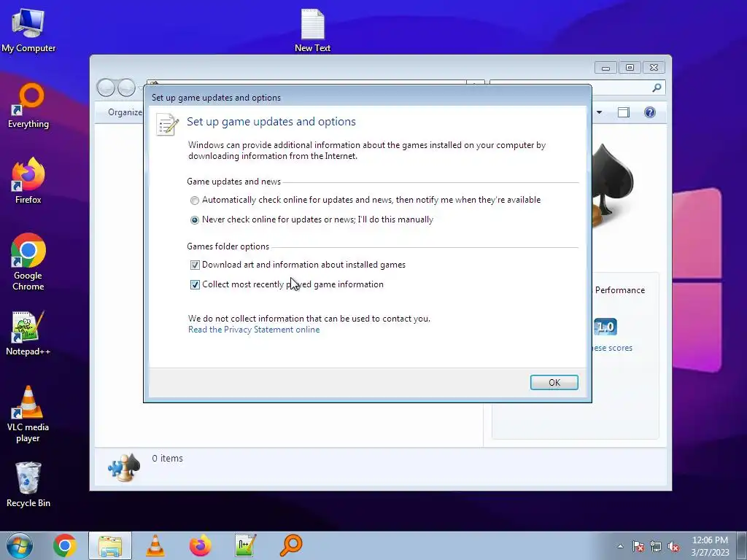This screenshot has height=560, width=747.
Task: Launch Firefox from the taskbar
Action: pos(201,545)
